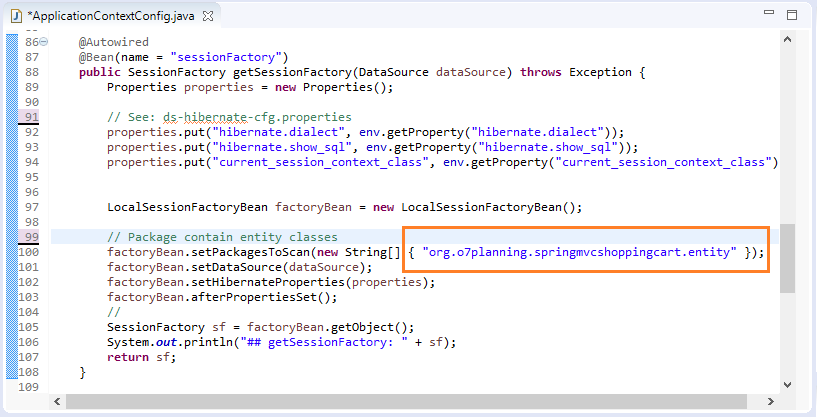Click the getSessionFactory method name on line 88
This screenshot has height=417, width=817.
pos(292,72)
